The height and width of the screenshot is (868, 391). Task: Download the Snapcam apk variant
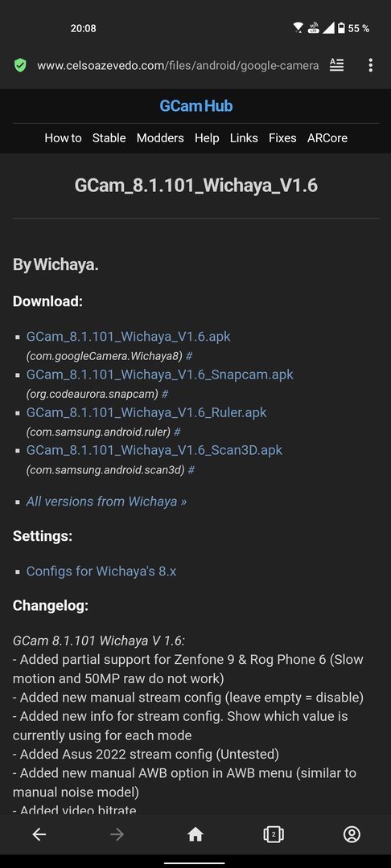160,375
